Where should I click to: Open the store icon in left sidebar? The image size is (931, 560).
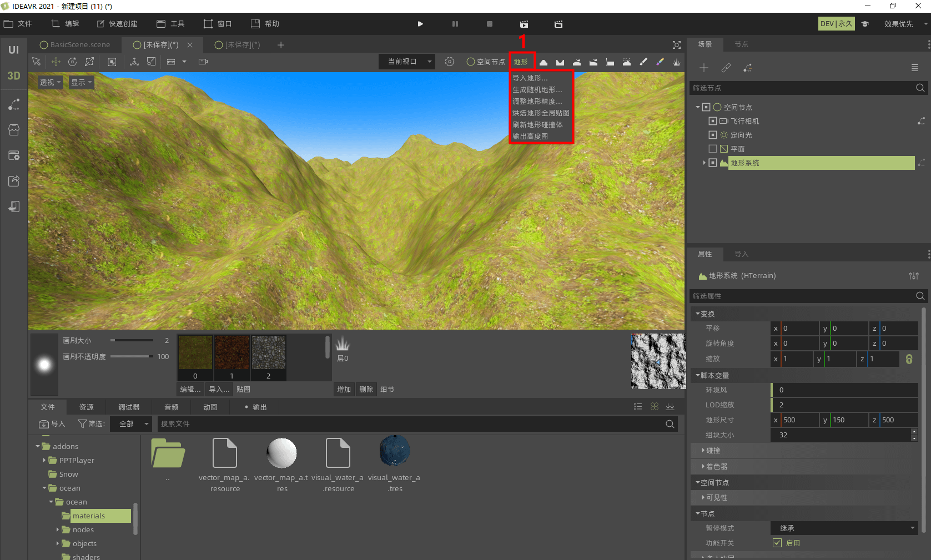[x=14, y=130]
